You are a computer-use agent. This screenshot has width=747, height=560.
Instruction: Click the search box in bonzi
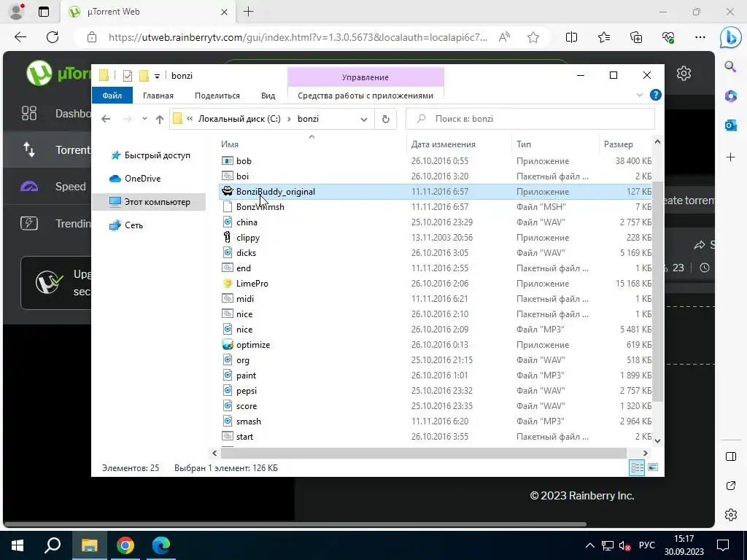[x=530, y=119]
